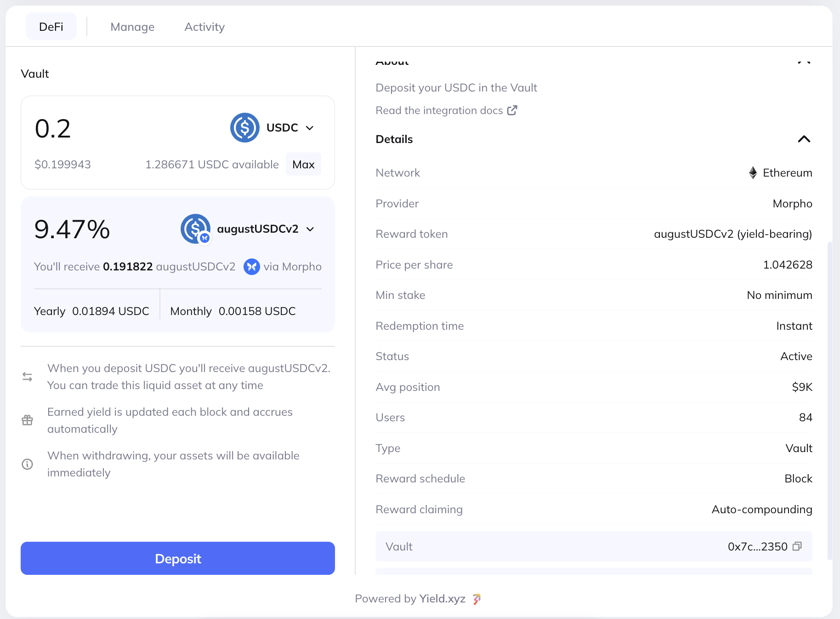Click the Deposit button

point(178,558)
